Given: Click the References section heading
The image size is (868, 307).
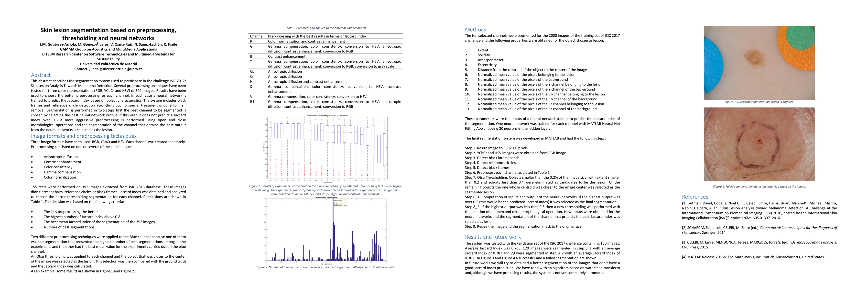Looking at the screenshot, I should tap(695, 197).
